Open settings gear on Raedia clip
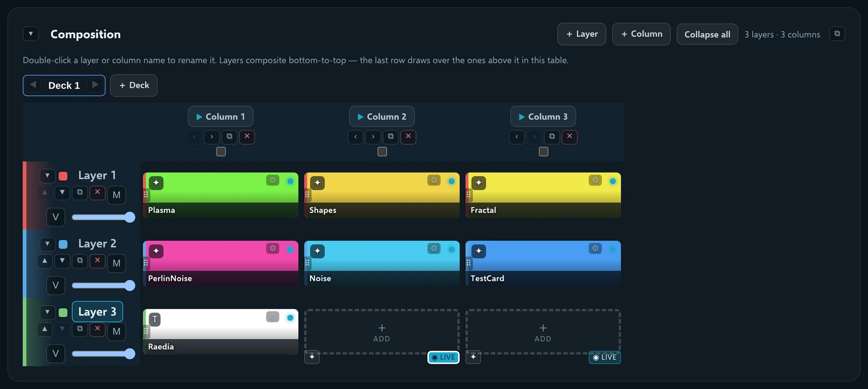Viewport: 868px width, 389px height. [x=273, y=317]
